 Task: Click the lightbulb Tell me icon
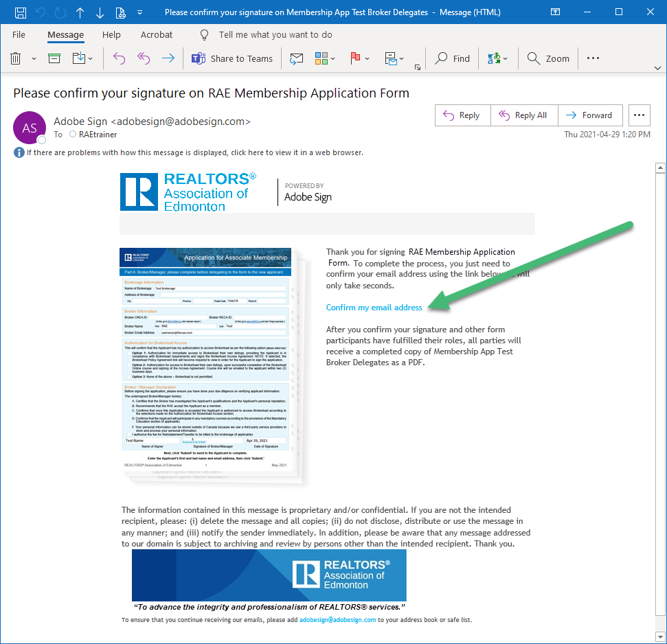pyautogui.click(x=204, y=35)
